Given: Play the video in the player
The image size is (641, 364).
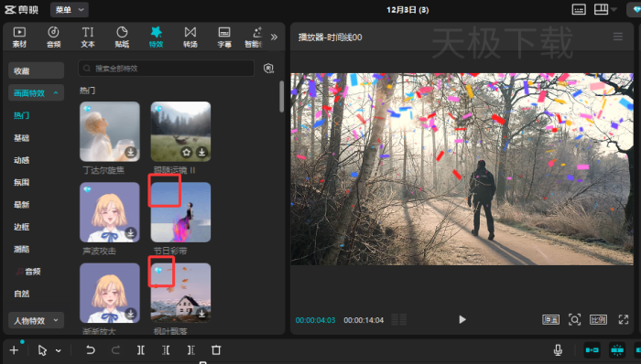Looking at the screenshot, I should 462,319.
